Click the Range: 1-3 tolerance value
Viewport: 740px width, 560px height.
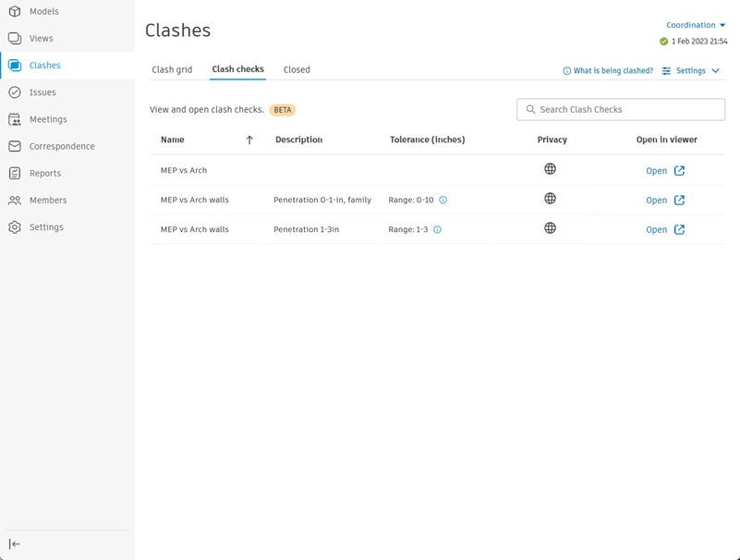[407, 229]
